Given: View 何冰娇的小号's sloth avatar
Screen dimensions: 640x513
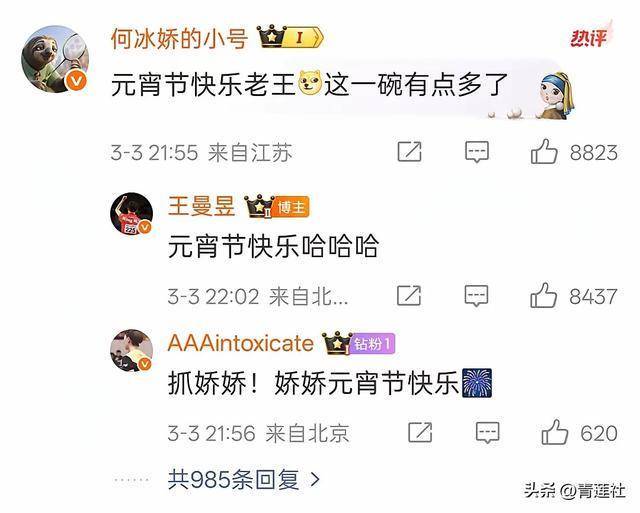Looking at the screenshot, I should point(55,59).
